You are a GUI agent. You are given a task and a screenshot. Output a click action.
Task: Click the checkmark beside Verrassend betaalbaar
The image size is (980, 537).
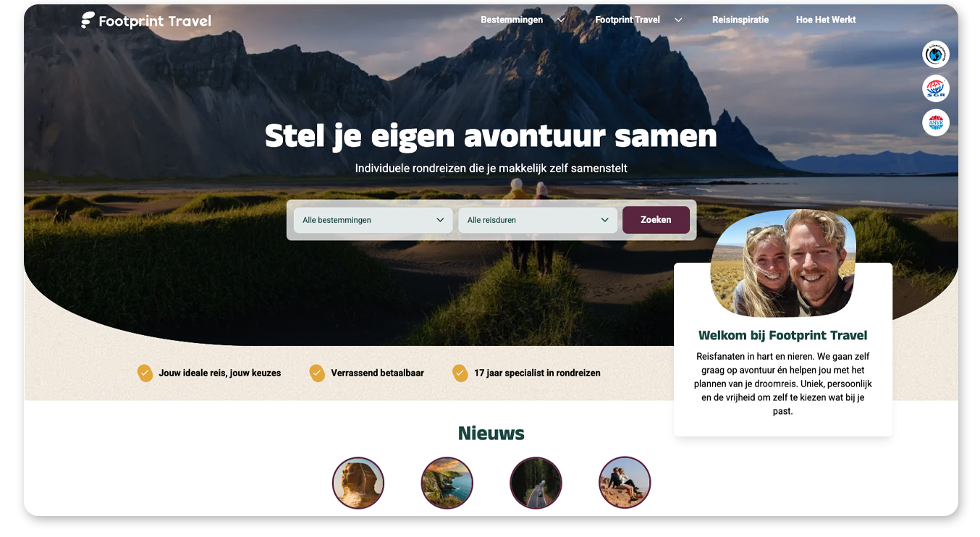pyautogui.click(x=317, y=373)
